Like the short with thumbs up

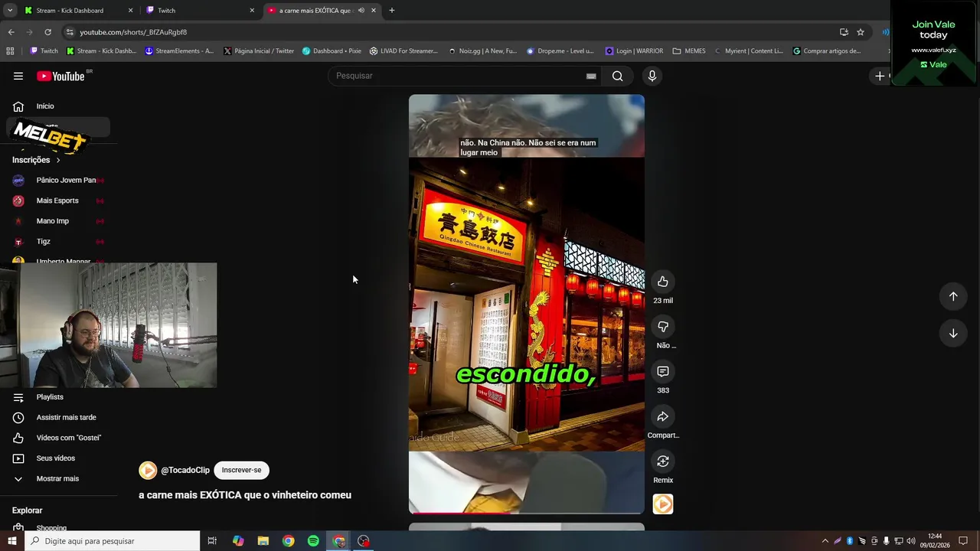click(663, 282)
